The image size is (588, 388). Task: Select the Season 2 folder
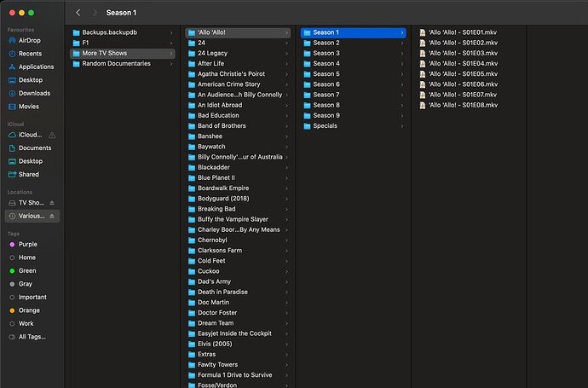click(x=354, y=43)
